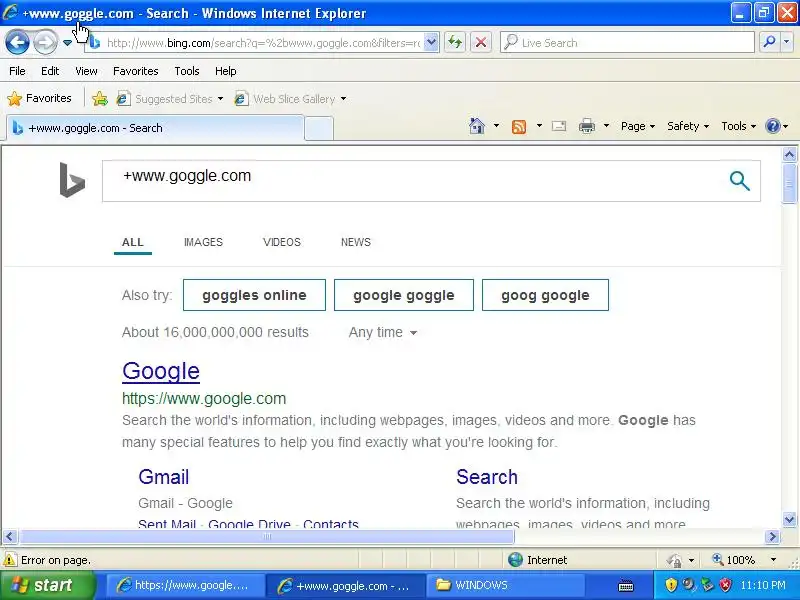Open Suggested Sites
The width and height of the screenshot is (800, 600).
164,98
